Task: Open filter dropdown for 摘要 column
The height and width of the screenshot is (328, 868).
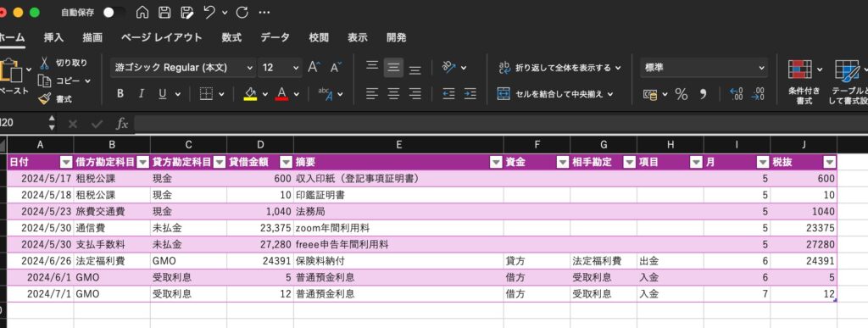Action: pyautogui.click(x=496, y=162)
